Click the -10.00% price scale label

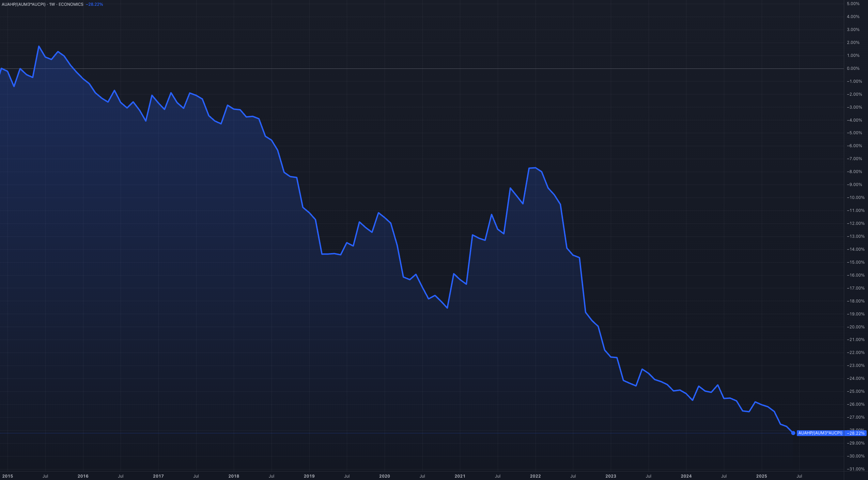[x=855, y=198]
